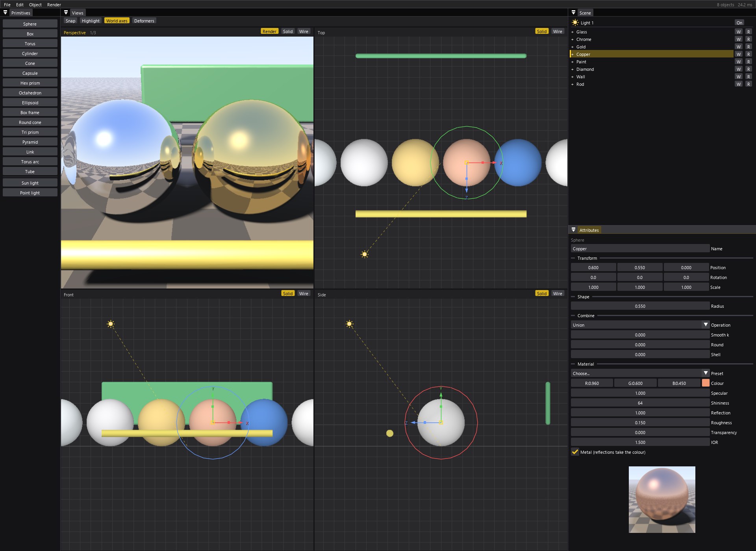756x551 pixels.
Task: Open the Object menu
Action: click(35, 5)
